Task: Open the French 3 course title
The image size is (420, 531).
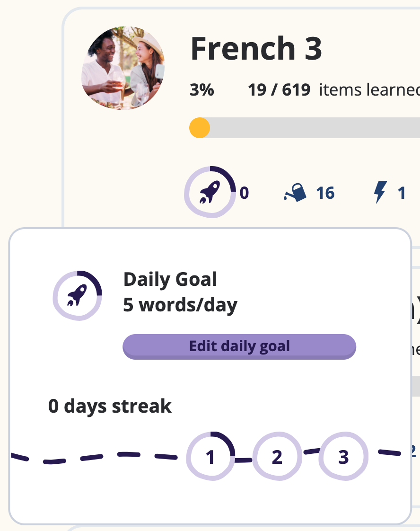Action: (256, 49)
